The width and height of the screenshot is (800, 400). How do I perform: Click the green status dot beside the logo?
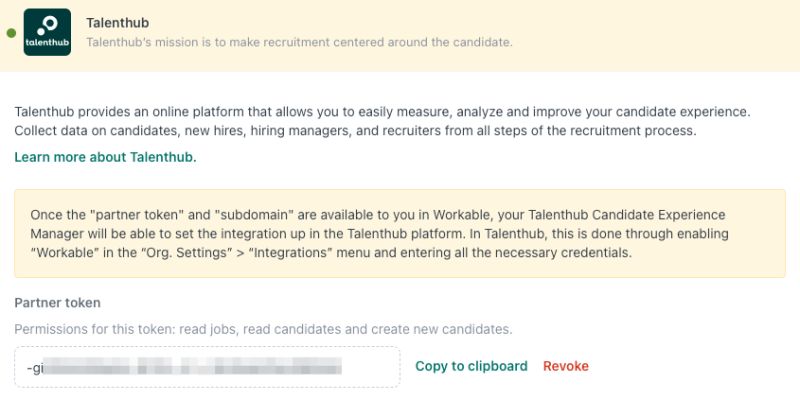[11, 33]
